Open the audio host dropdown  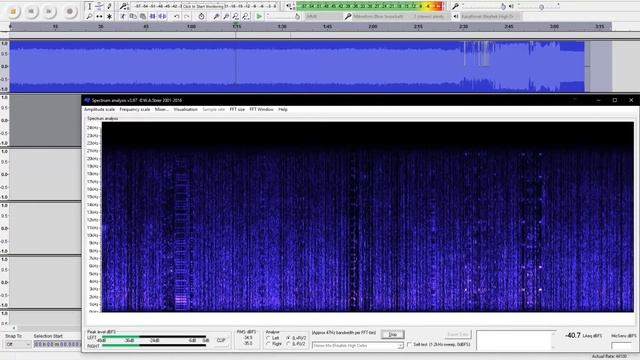point(323,16)
